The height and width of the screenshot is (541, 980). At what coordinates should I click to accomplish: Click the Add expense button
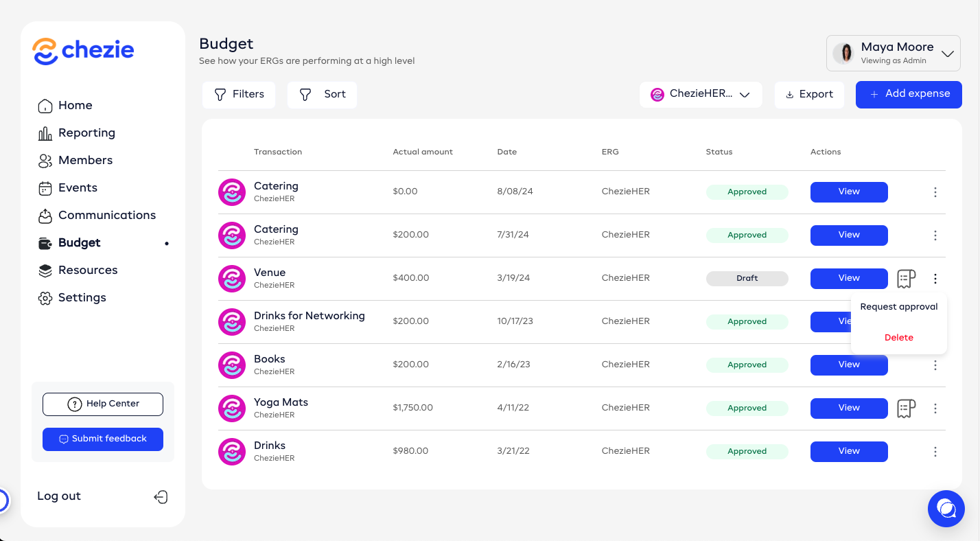tap(909, 95)
